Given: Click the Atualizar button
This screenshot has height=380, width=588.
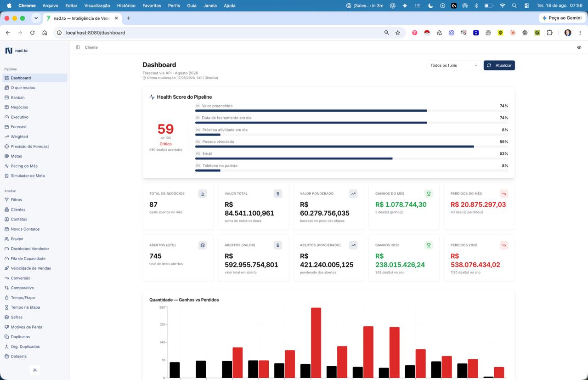Looking at the screenshot, I should (x=499, y=65).
